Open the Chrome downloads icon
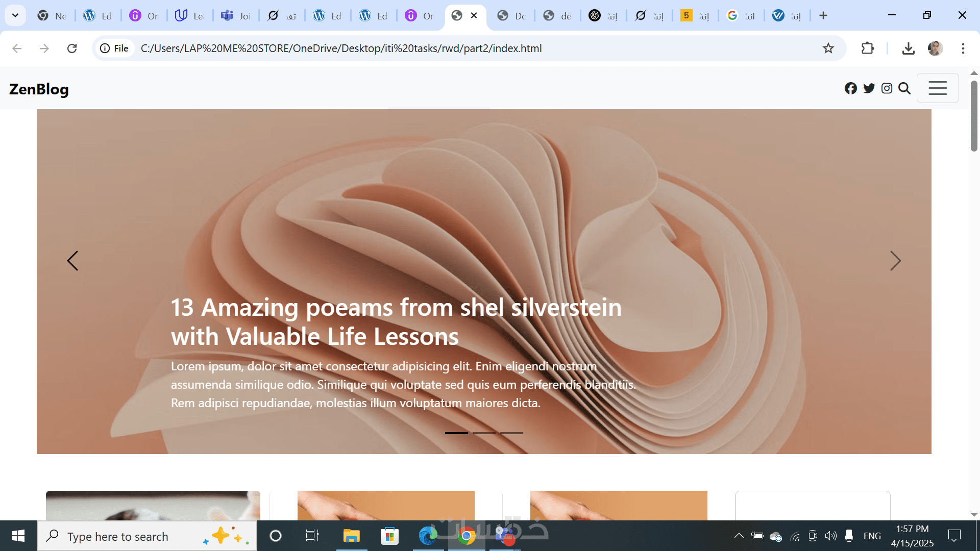Screen dimensions: 980x551 click(908, 48)
